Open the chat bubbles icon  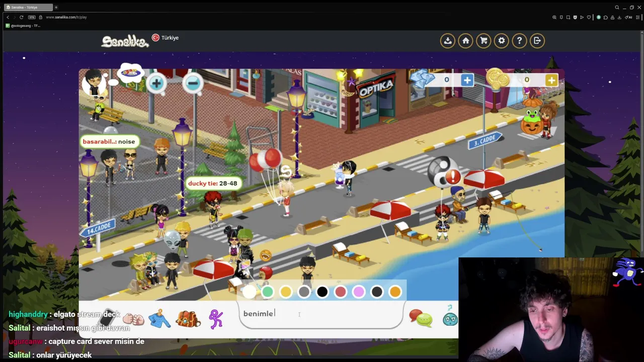tap(421, 318)
